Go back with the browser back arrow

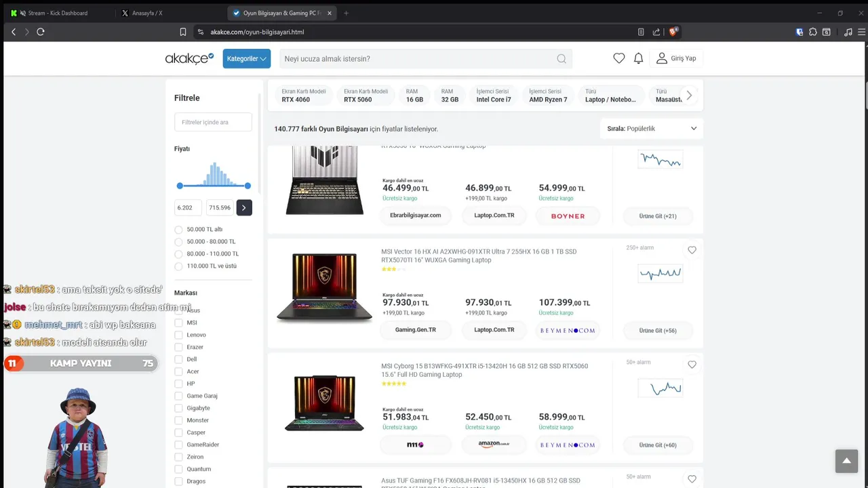(x=14, y=32)
